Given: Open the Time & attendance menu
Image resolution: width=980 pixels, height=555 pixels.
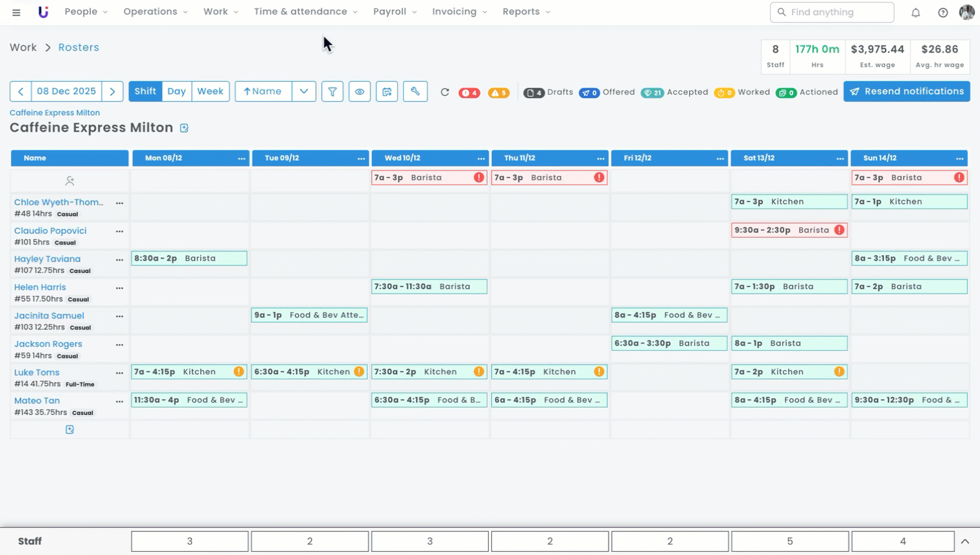Looking at the screenshot, I should (305, 12).
